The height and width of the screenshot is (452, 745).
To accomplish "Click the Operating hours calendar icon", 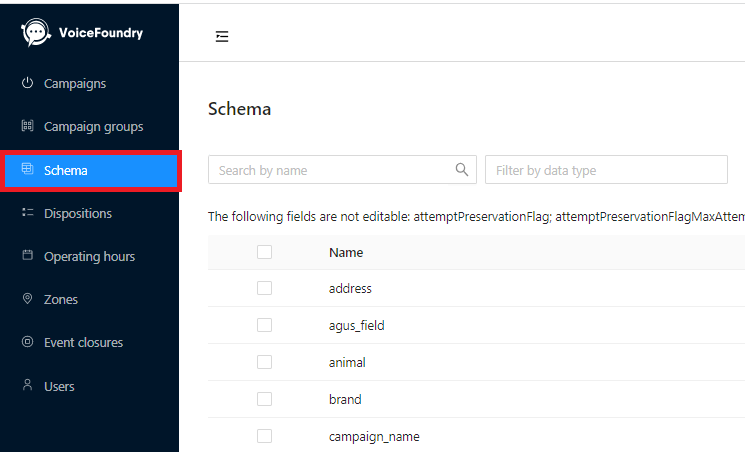I will (28, 255).
